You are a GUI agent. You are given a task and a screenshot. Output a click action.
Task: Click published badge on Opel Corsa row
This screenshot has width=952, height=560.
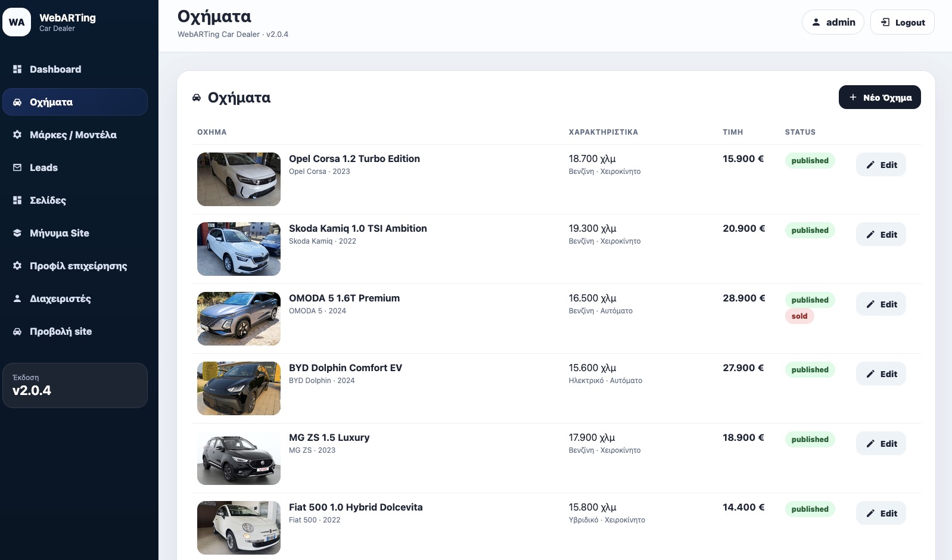pyautogui.click(x=810, y=161)
